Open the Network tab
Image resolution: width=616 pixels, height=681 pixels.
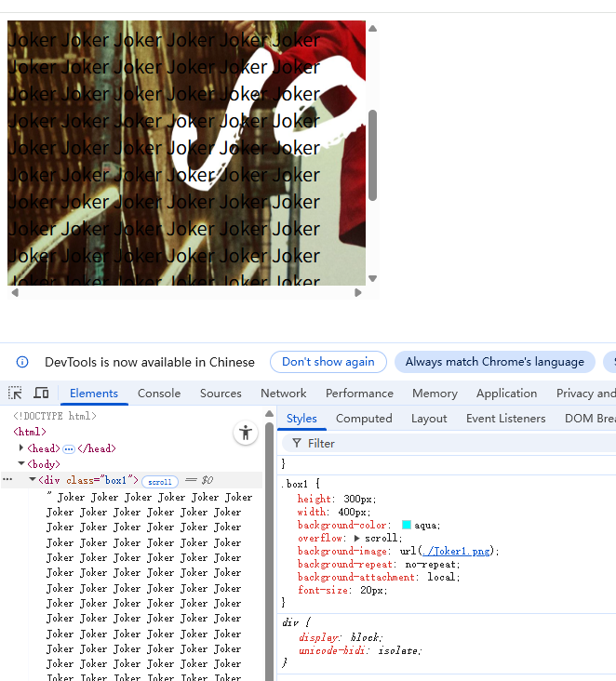click(x=284, y=393)
